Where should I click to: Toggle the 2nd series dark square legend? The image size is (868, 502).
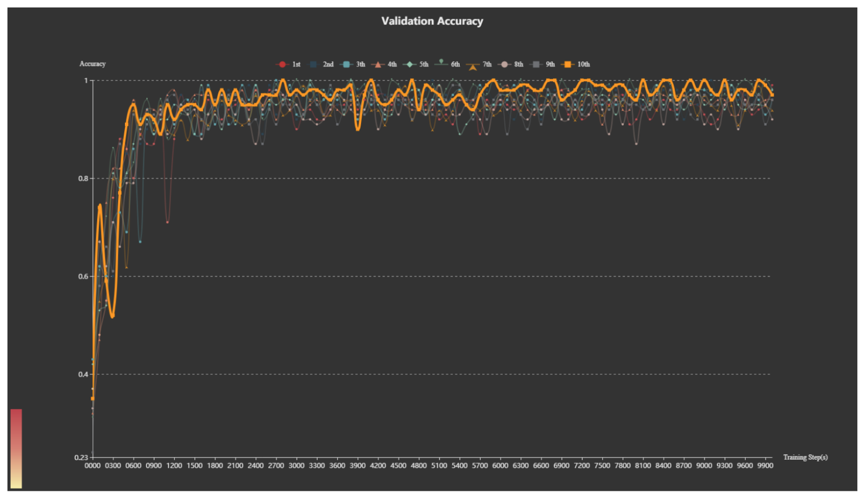[321, 64]
